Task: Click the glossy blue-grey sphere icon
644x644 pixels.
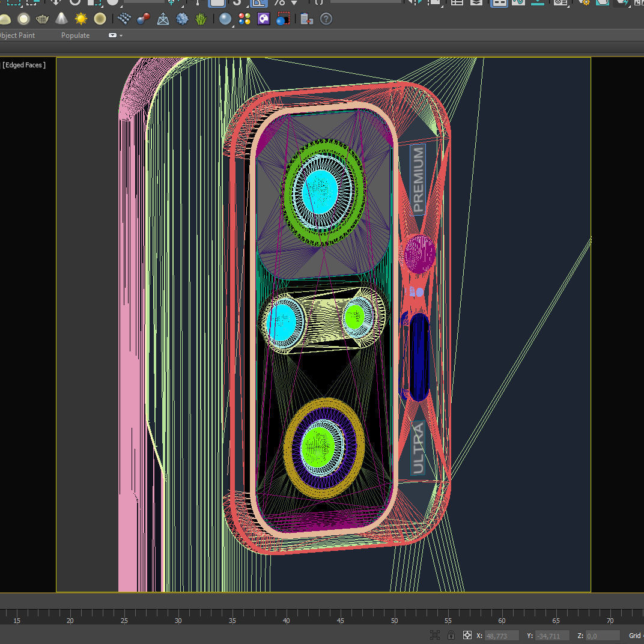Action: 225,19
